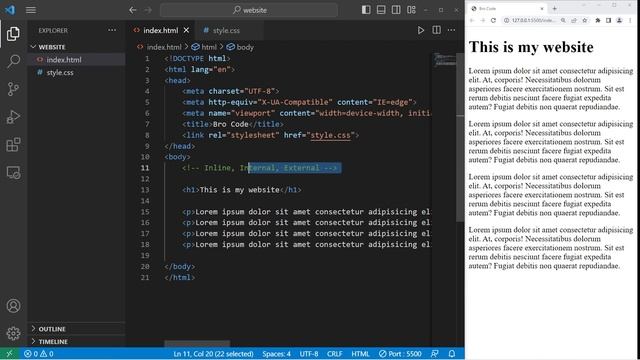Split the editor to the right
Screen dimensions: 640x360
[x=436, y=30]
